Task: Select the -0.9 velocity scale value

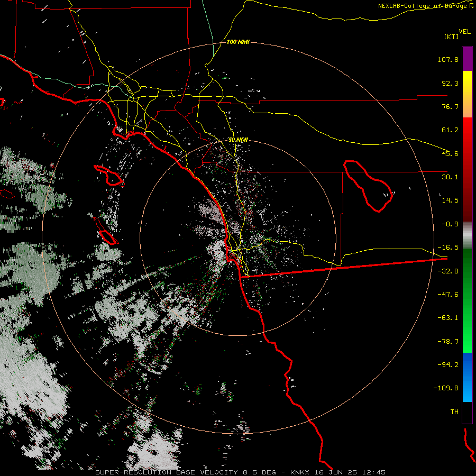Action: [450, 224]
